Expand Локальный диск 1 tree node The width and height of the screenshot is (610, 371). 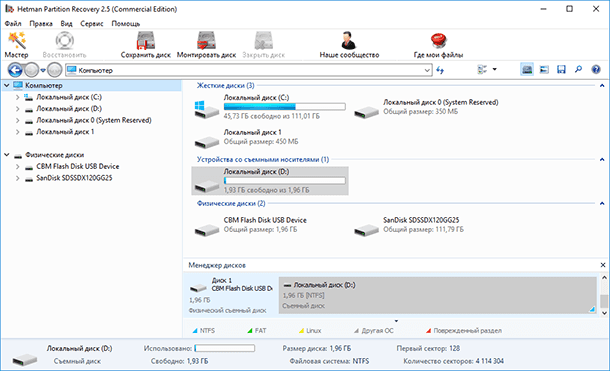[x=18, y=132]
